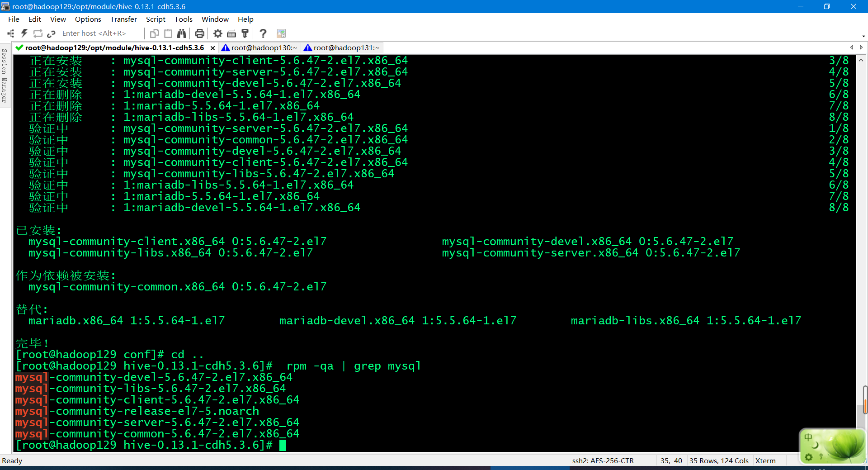868x470 pixels.
Task: Close the hadoop129 session tab
Action: click(212, 48)
